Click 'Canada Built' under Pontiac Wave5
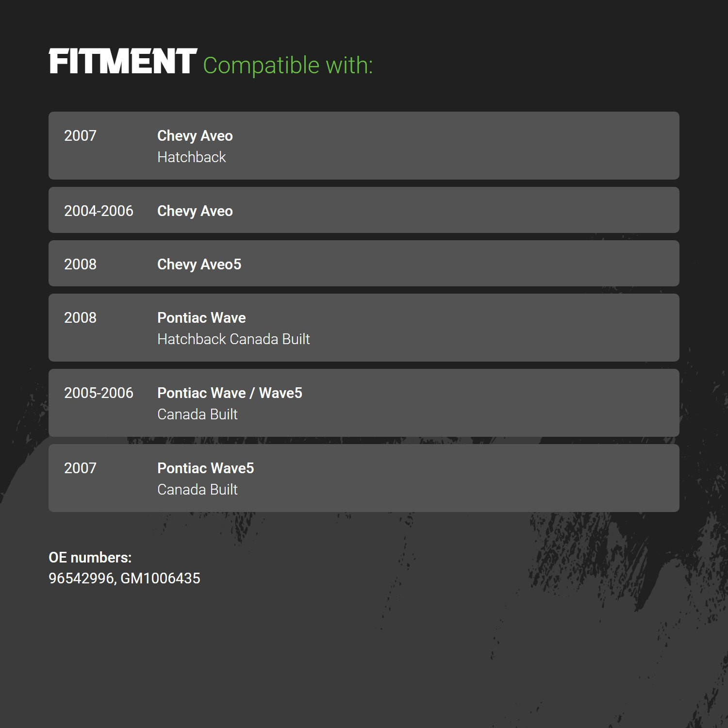Viewport: 728px width, 728px height. pyautogui.click(x=198, y=490)
